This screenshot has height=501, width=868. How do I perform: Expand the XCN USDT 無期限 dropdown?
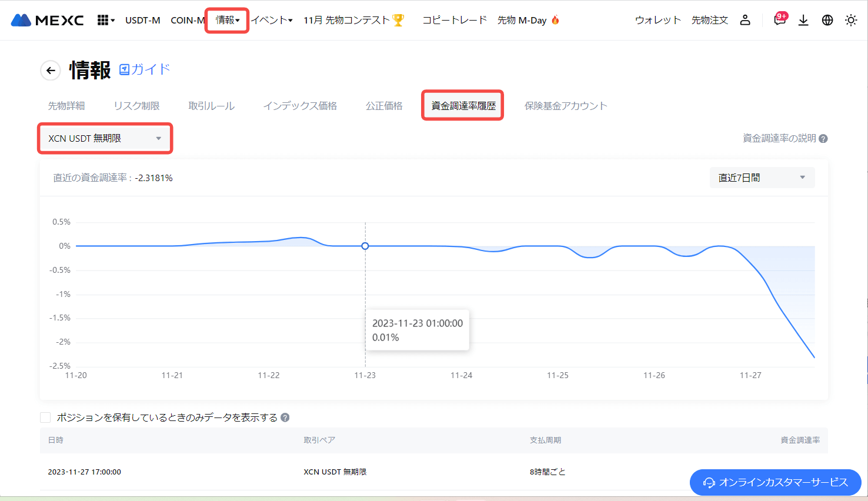coord(105,138)
